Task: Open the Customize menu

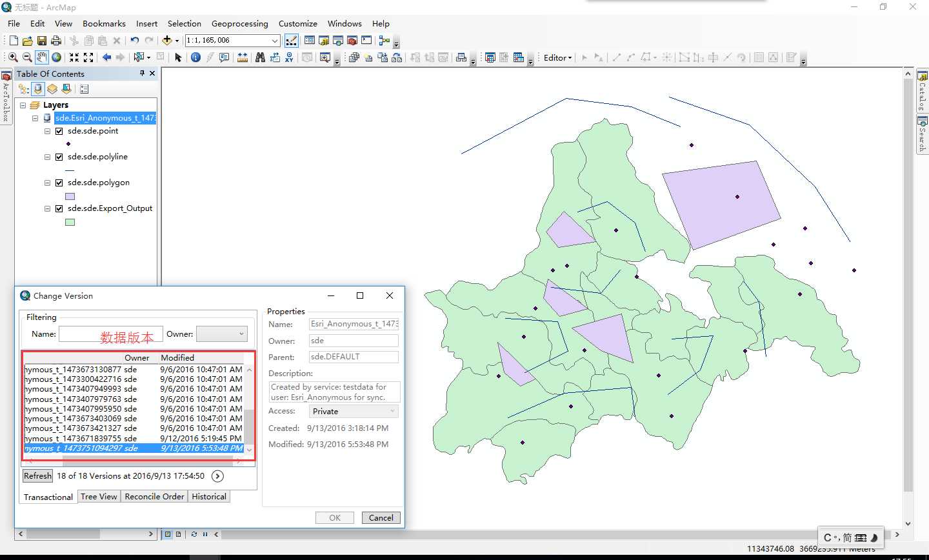Action: click(298, 23)
